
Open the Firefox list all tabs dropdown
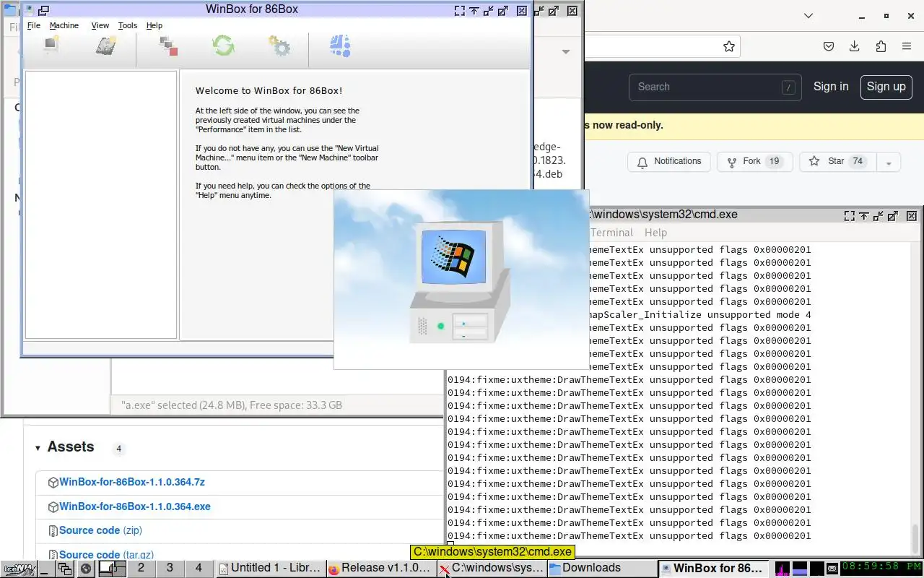(x=808, y=16)
